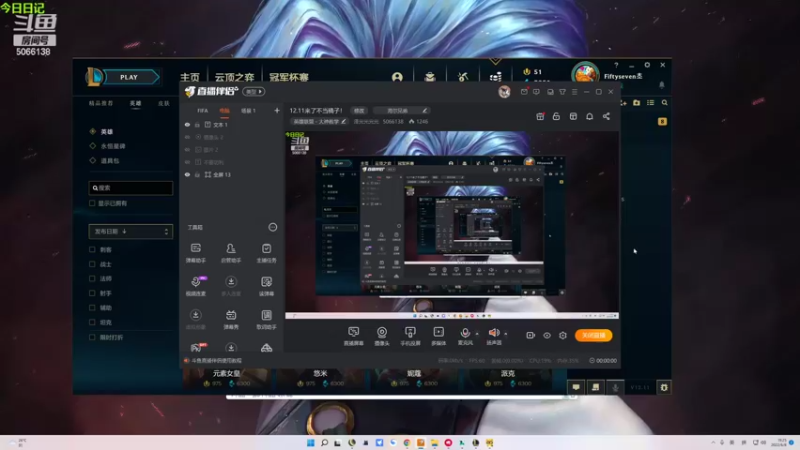Click the bug report icon in League client
Screen dimensions: 800x450
(x=664, y=387)
